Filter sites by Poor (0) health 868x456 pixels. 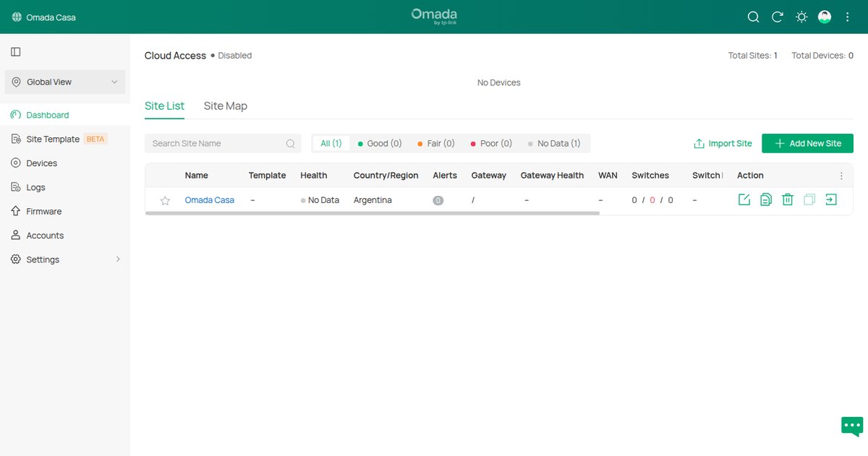click(x=491, y=143)
